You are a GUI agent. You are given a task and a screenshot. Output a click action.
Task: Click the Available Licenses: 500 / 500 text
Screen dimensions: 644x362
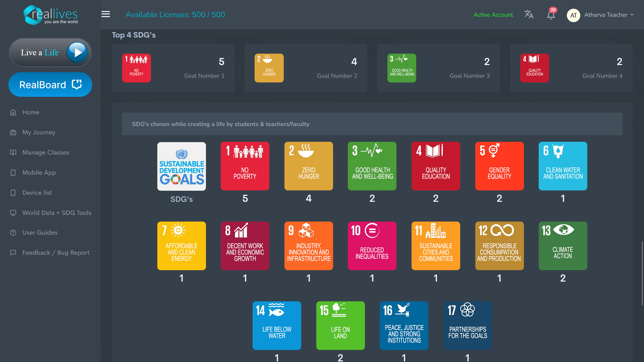pos(175,14)
